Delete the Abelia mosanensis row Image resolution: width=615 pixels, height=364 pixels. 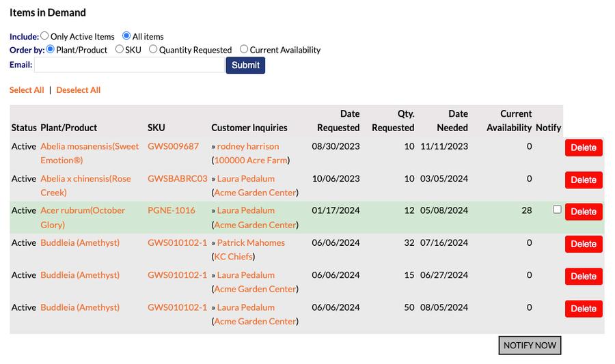[583, 148]
